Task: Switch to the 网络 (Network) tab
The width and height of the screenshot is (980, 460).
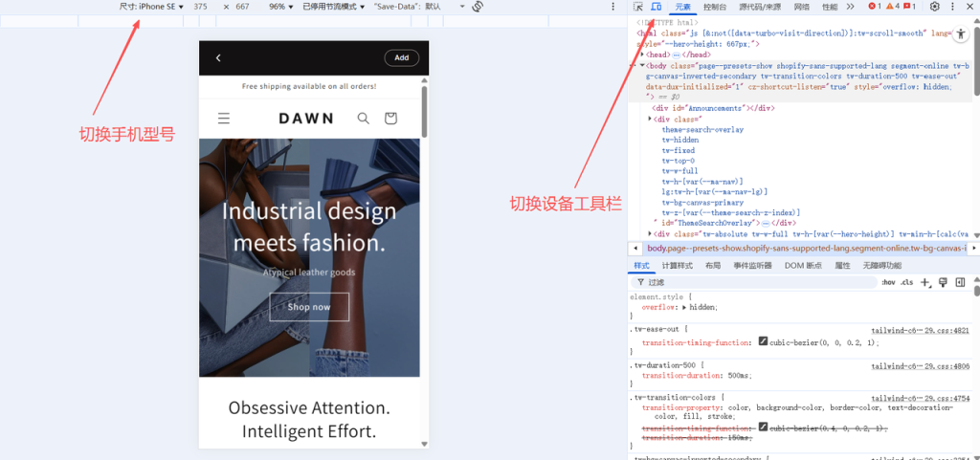Action: click(x=801, y=7)
